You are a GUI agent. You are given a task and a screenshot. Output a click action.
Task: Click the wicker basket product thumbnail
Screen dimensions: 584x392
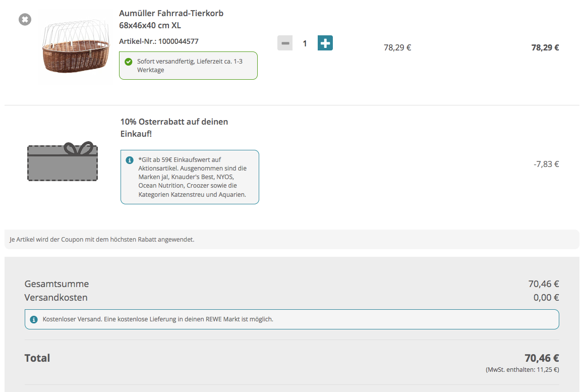(x=76, y=46)
